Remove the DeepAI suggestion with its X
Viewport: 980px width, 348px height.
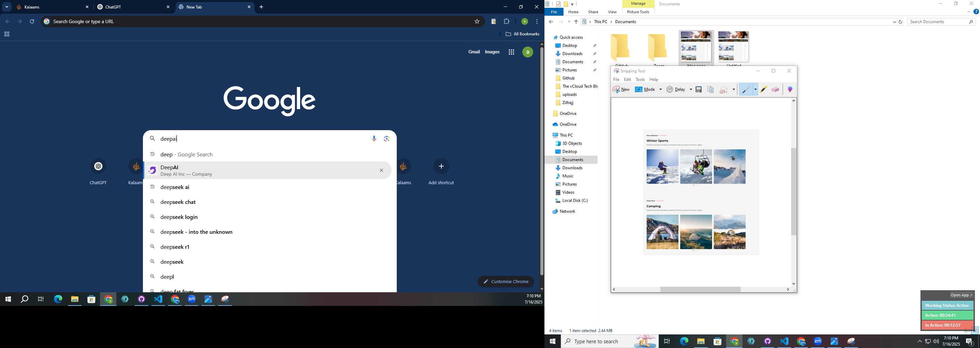point(381,170)
